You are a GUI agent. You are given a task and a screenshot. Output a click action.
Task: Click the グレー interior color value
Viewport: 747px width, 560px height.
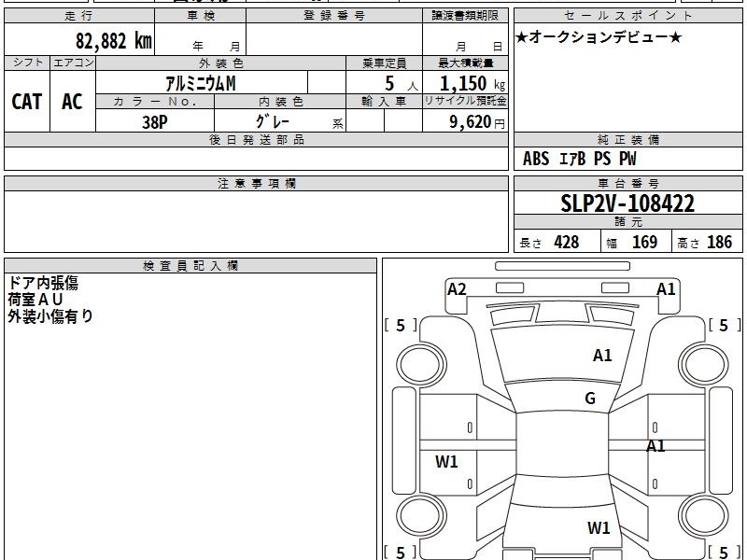click(x=273, y=121)
